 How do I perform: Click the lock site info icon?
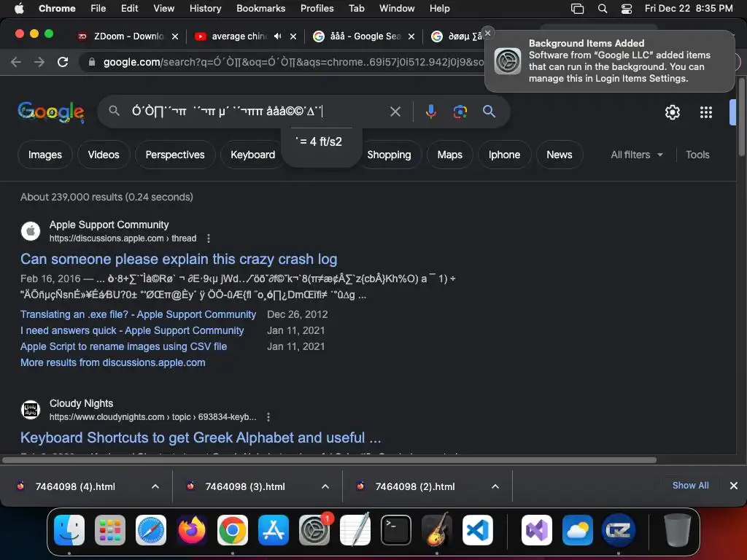[92, 62]
